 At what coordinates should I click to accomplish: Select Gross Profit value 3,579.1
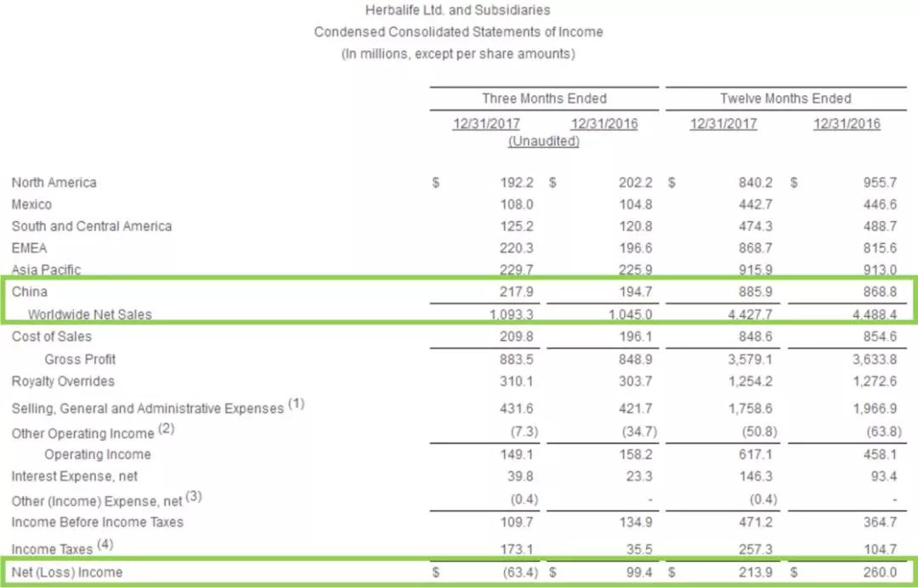tap(750, 359)
